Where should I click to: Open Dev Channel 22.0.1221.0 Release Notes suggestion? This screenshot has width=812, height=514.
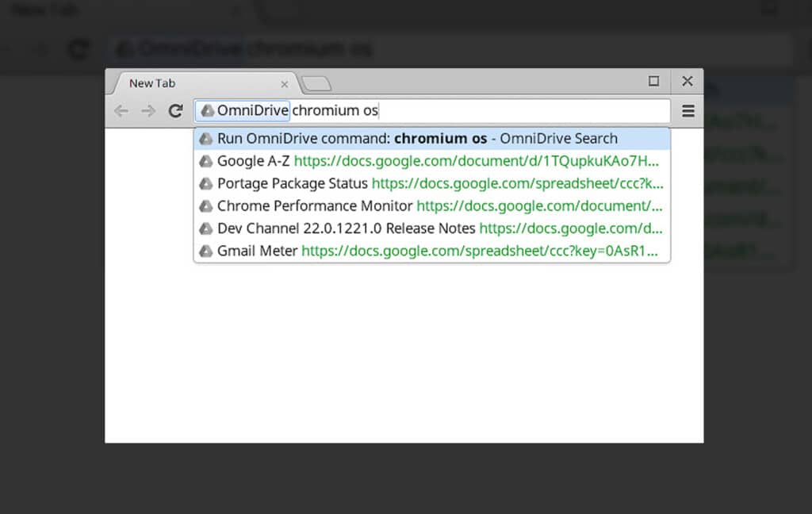(432, 228)
